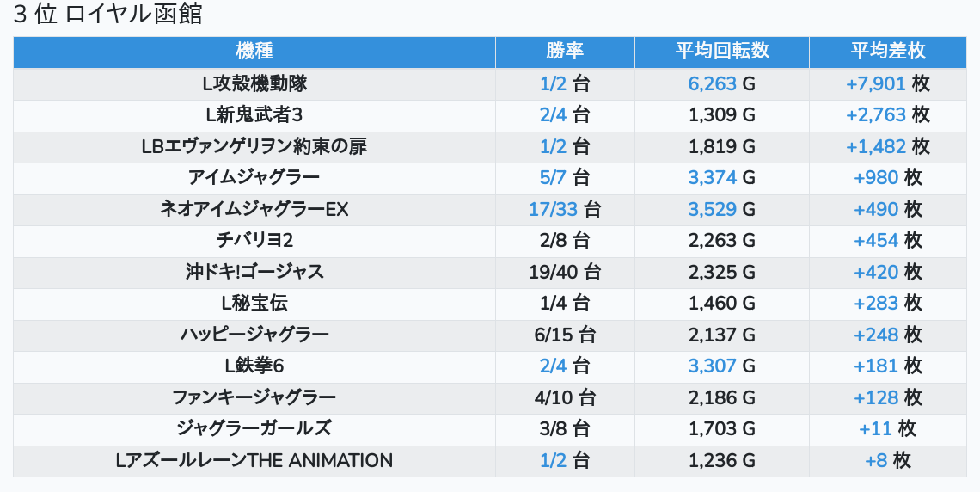The width and height of the screenshot is (980, 492).
Task: Select LアズールレーンTHE ANIMATION row name
Action: (x=254, y=460)
